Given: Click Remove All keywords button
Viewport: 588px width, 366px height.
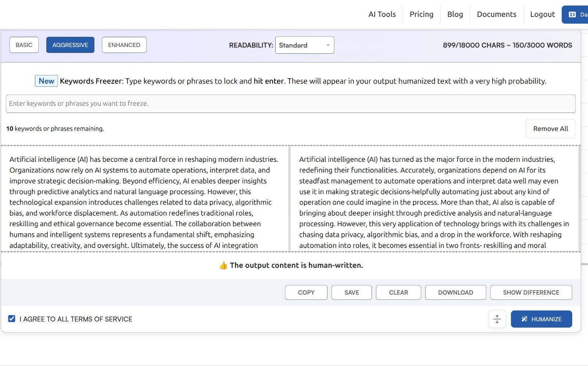Looking at the screenshot, I should click(x=550, y=129).
